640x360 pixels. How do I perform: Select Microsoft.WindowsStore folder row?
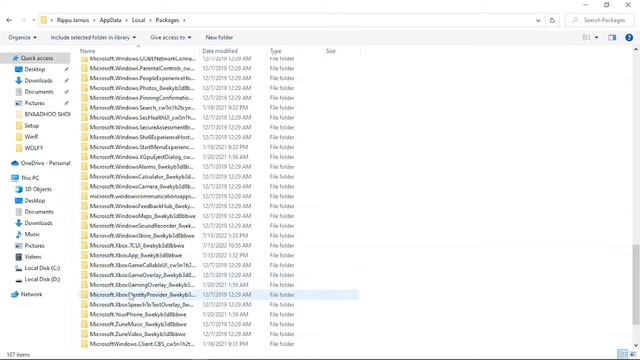point(220,236)
